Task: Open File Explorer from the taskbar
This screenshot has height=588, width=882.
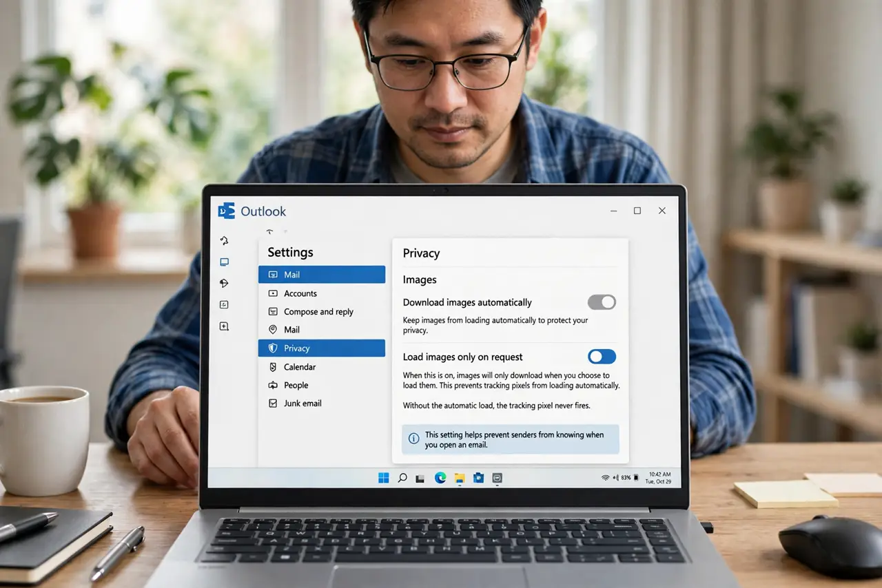Action: pyautogui.click(x=460, y=478)
